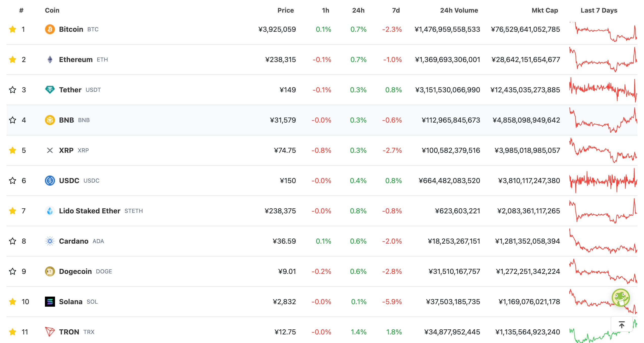This screenshot has width=644, height=343.
Task: Open BNB's 7-day sparkline chart
Action: pos(603,120)
